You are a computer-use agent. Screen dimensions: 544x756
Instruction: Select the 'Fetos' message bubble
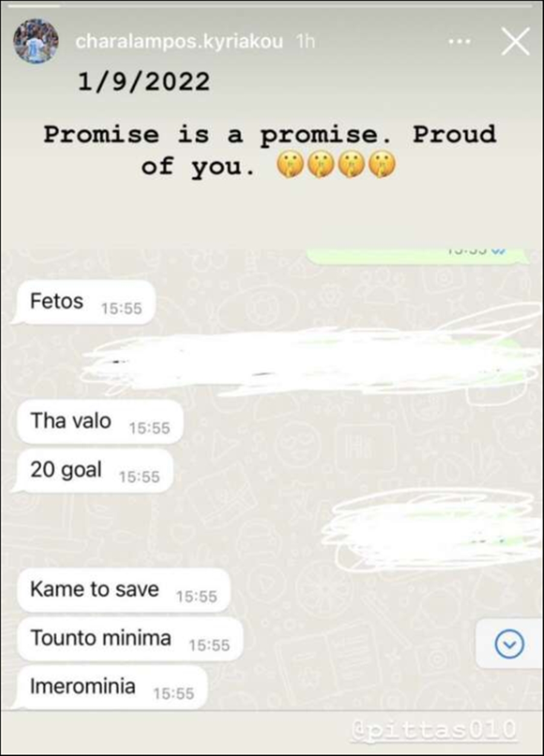click(x=84, y=302)
